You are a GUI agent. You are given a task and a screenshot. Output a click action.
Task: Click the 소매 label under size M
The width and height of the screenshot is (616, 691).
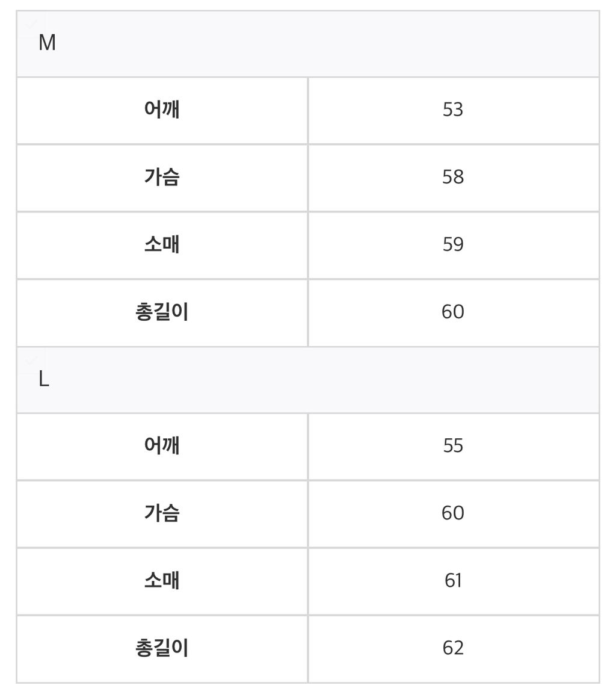pos(162,245)
